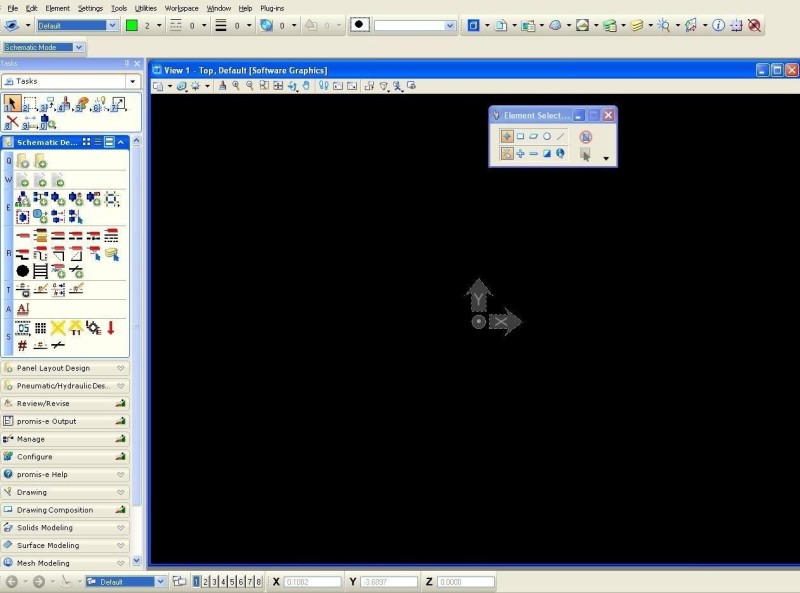The width and height of the screenshot is (800, 593).
Task: Open the Schematic Mode dropdown
Action: tap(80, 47)
